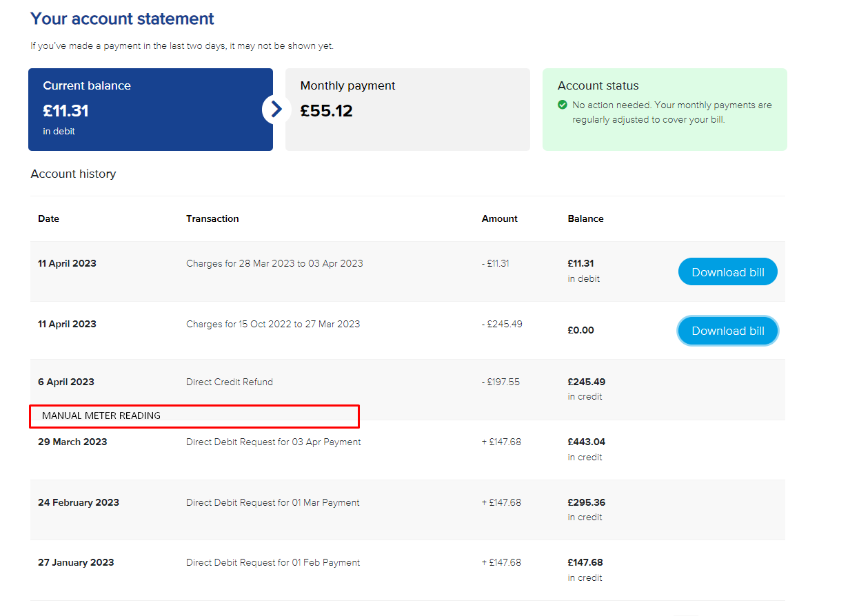Open the Monthly payment card
The width and height of the screenshot is (859, 616).
click(x=407, y=110)
